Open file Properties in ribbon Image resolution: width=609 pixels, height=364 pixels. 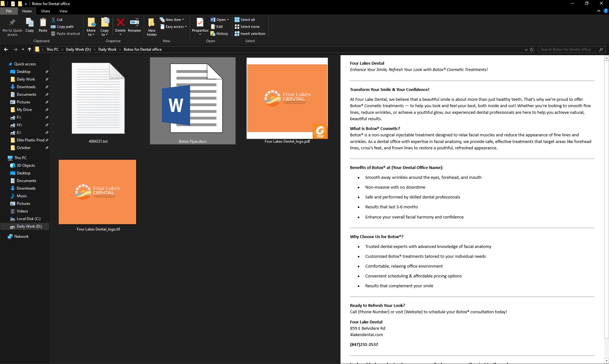coord(200,23)
